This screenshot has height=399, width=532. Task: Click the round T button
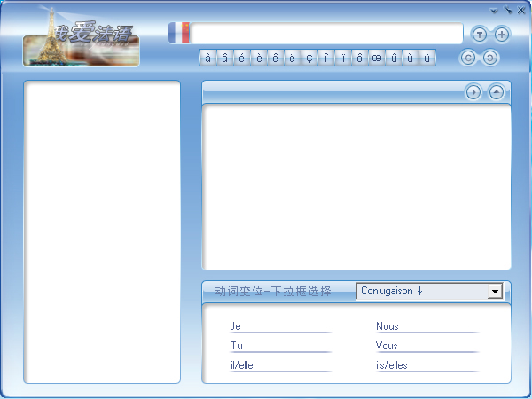click(x=480, y=35)
